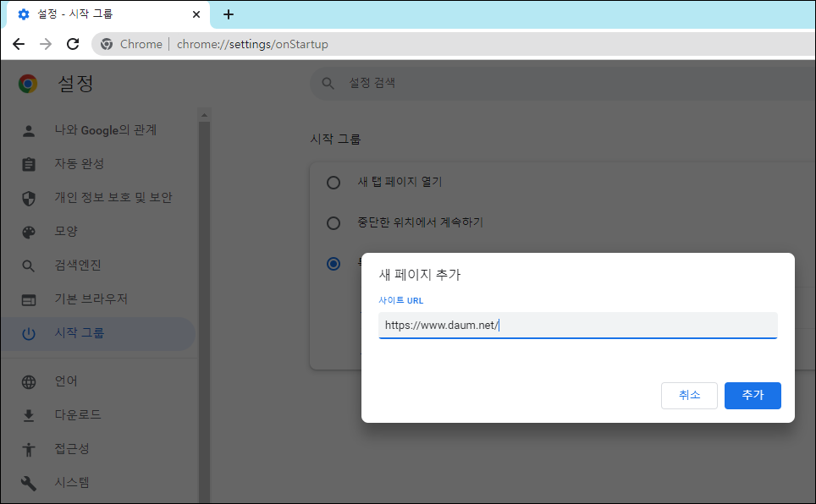Open 검색엔진 settings
This screenshot has height=504, width=816.
(x=99, y=266)
